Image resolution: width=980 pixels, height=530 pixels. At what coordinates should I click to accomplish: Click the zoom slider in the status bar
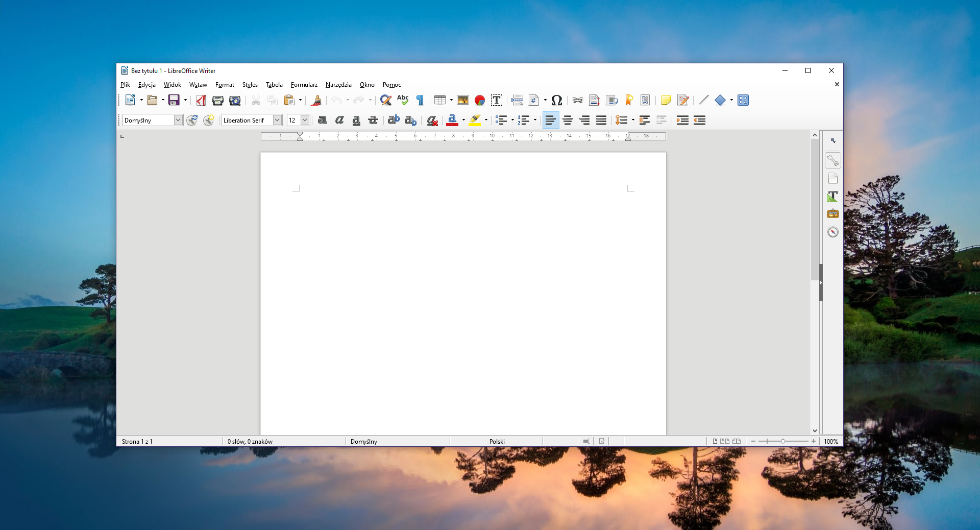click(x=782, y=441)
